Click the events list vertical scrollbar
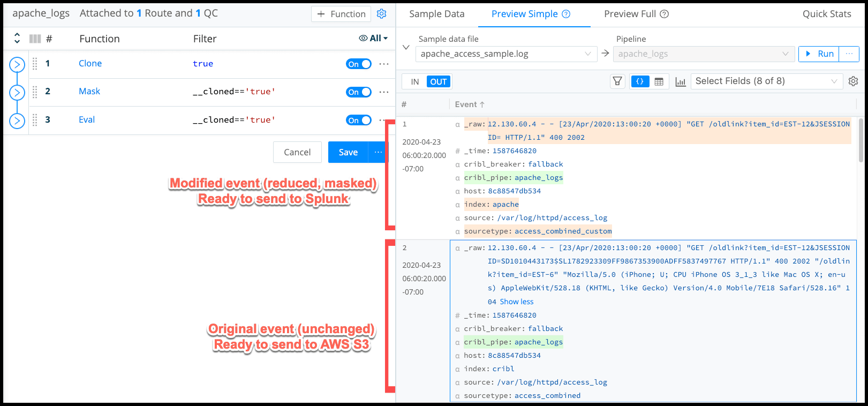Image resolution: width=868 pixels, height=406 pixels. [x=861, y=140]
